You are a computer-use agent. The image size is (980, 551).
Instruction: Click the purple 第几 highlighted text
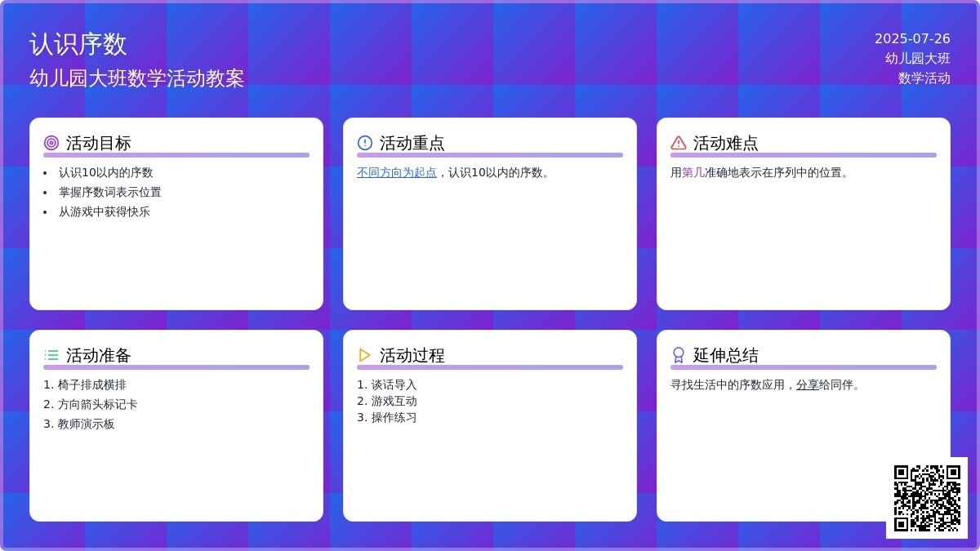(x=693, y=172)
